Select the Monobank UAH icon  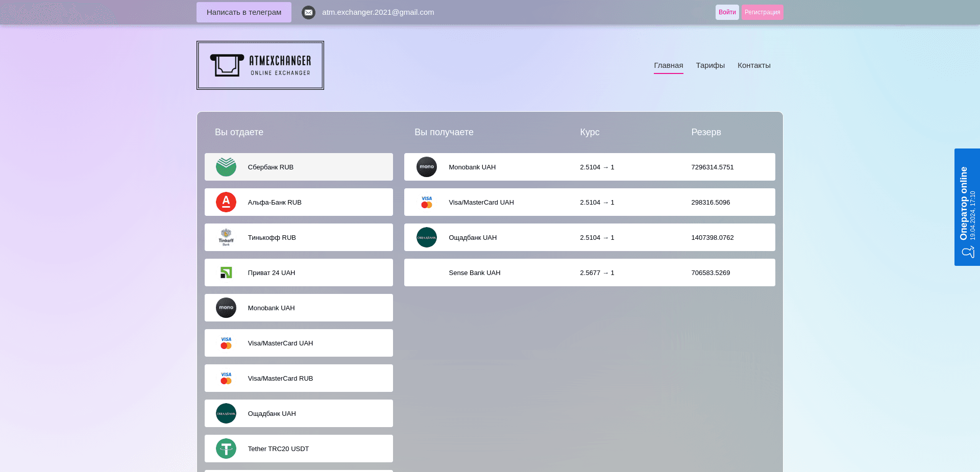click(x=226, y=308)
